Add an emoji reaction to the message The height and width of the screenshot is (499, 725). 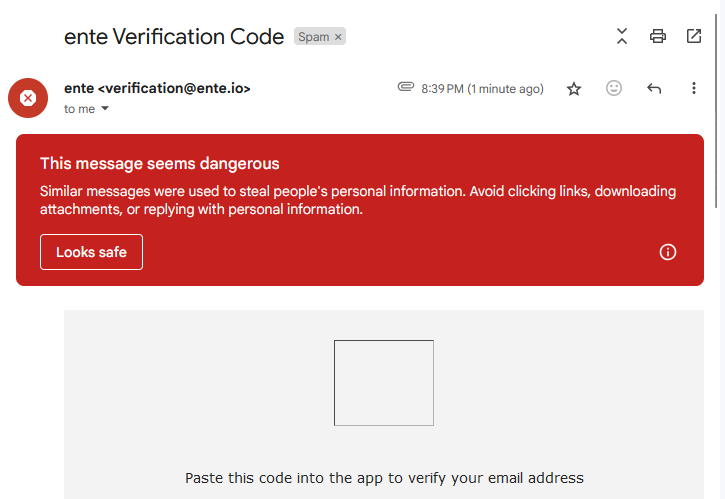click(614, 89)
